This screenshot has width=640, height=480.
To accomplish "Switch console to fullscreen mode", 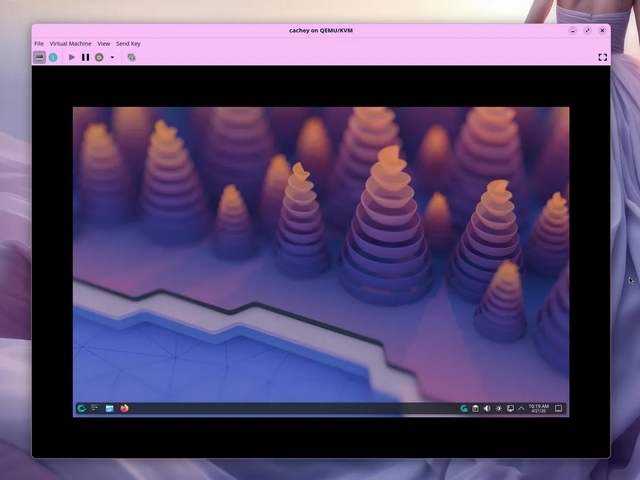I will pos(602,57).
